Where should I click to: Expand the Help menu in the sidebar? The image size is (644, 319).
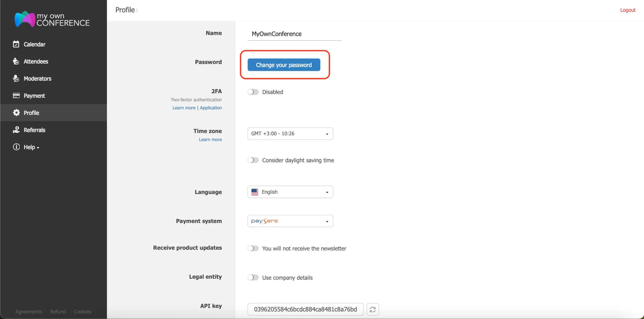click(x=30, y=147)
